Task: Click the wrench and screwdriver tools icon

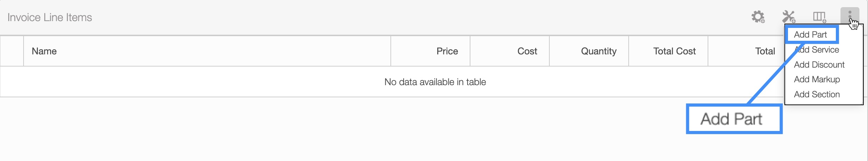Action: [x=788, y=17]
